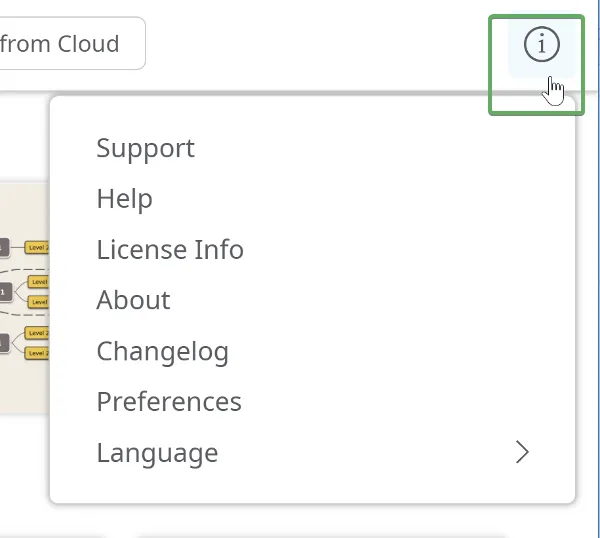This screenshot has height=538, width=600.
Task: Click the info circle icon
Action: tap(541, 45)
